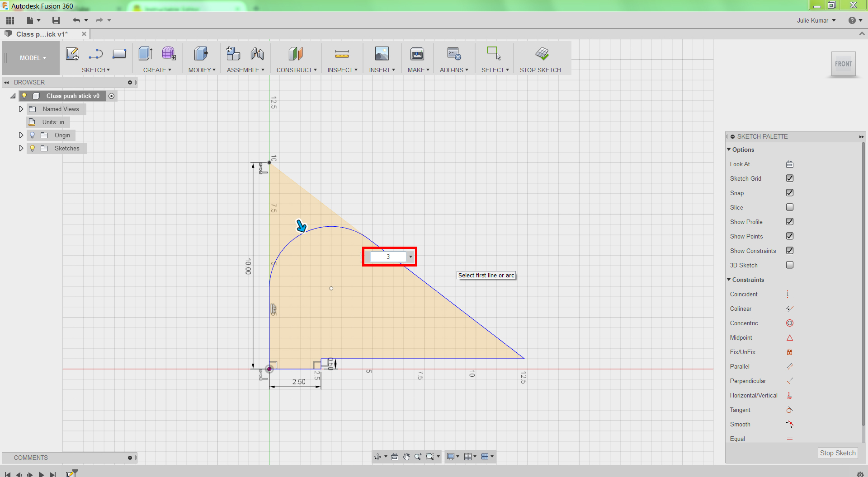The image size is (868, 477).
Task: Close the Class p...ick v1 document tab
Action: click(84, 34)
